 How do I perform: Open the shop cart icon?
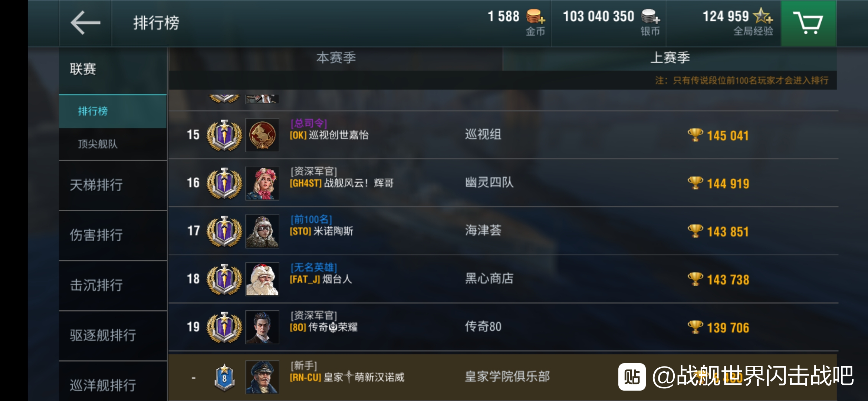[x=808, y=23]
